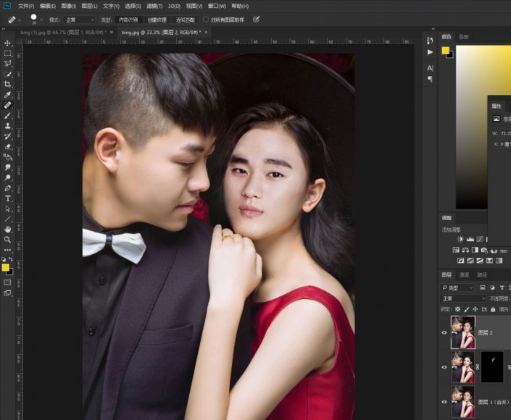Hide 图层 1（合并） layer eye icon
Viewport: 511px width, 420px height.
(x=445, y=402)
